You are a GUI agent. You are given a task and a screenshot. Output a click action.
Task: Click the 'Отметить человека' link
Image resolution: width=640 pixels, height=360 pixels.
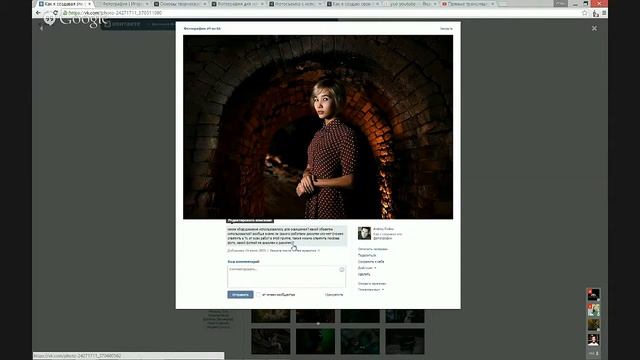(373, 249)
